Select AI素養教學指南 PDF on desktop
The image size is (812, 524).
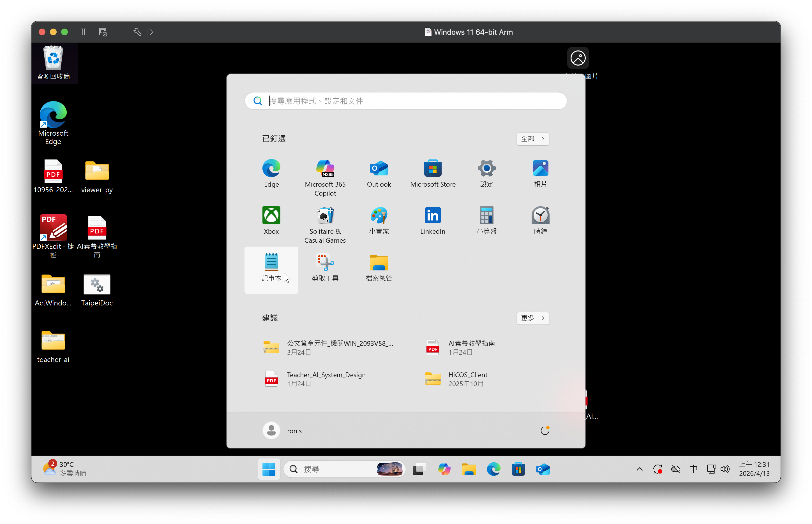pos(97,236)
